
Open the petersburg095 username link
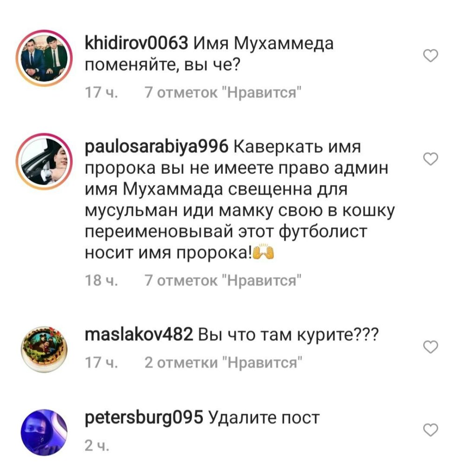144,418
